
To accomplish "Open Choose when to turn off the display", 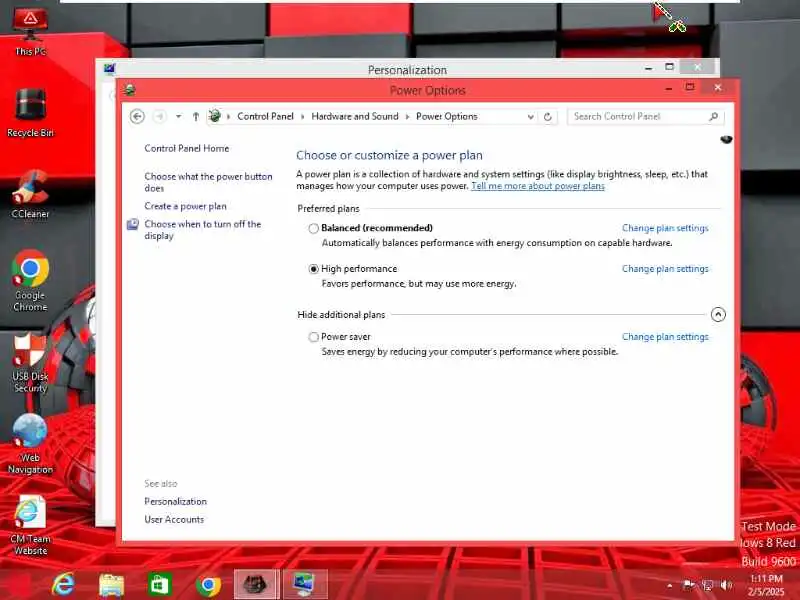I will click(x=203, y=230).
